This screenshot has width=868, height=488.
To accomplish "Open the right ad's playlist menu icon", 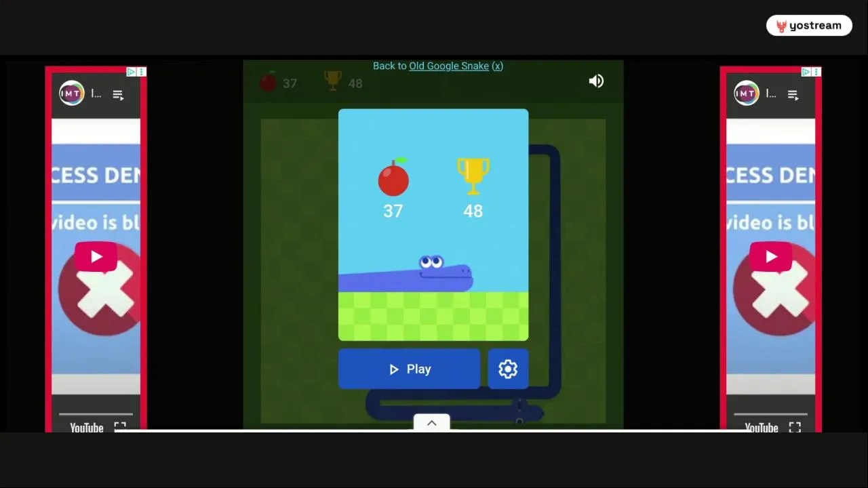I will click(x=793, y=95).
